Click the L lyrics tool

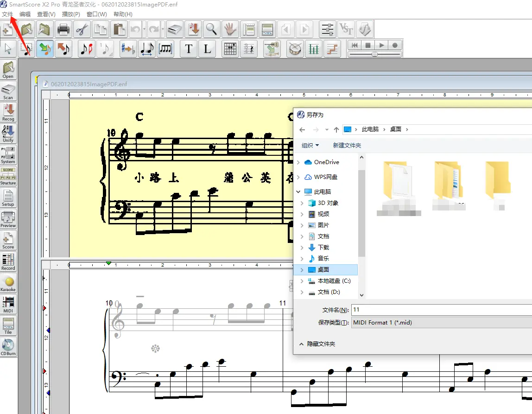click(207, 49)
